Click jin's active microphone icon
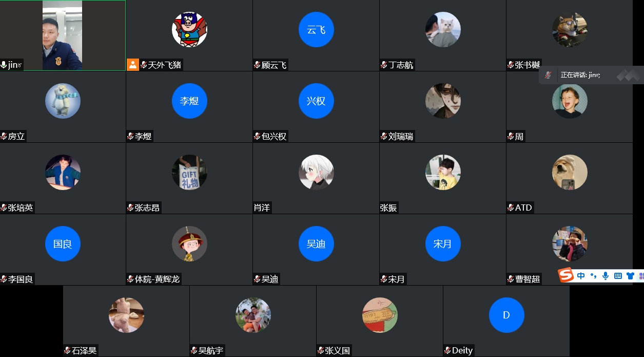Viewport: 644px width, 357px height. [4, 65]
